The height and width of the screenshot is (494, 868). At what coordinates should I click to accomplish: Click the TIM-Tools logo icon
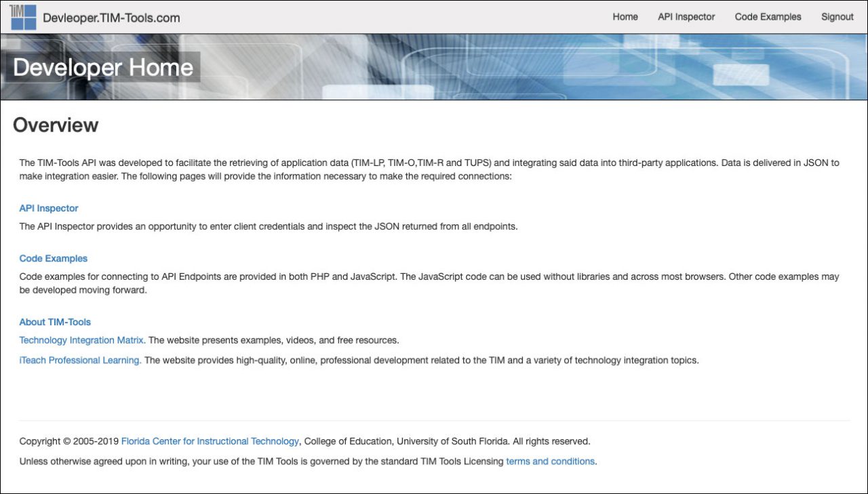(x=22, y=16)
